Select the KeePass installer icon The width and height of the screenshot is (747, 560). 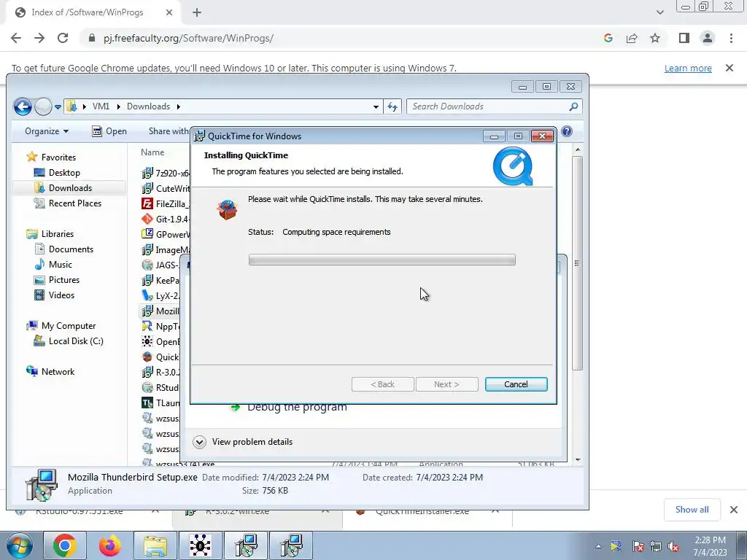[147, 281]
